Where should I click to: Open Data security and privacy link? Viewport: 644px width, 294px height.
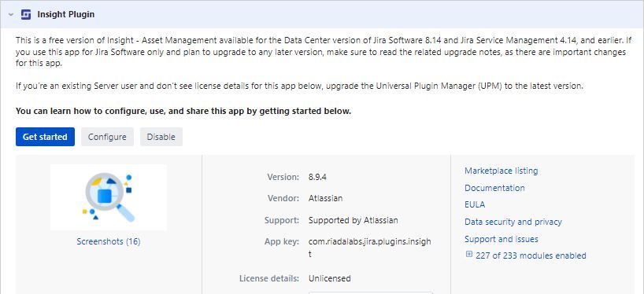[513, 222]
